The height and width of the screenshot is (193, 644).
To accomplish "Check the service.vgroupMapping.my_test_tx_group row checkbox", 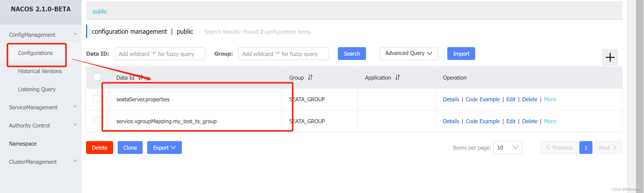I will pyautogui.click(x=97, y=120).
